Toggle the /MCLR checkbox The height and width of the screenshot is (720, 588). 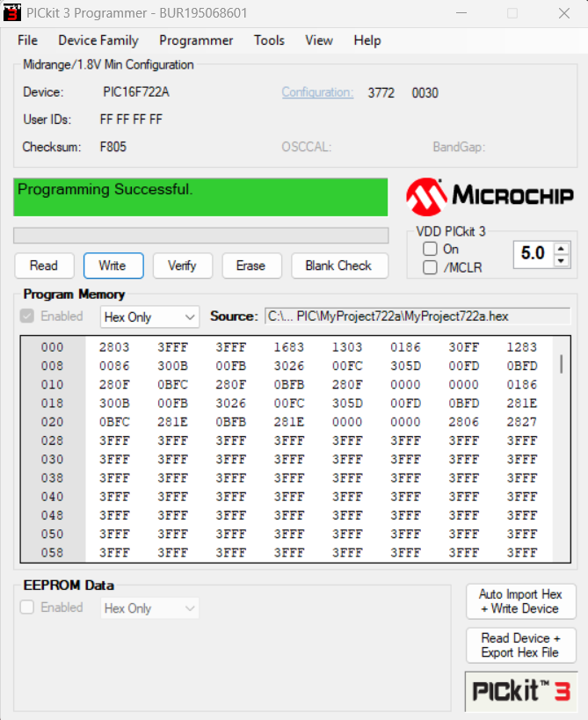[430, 267]
